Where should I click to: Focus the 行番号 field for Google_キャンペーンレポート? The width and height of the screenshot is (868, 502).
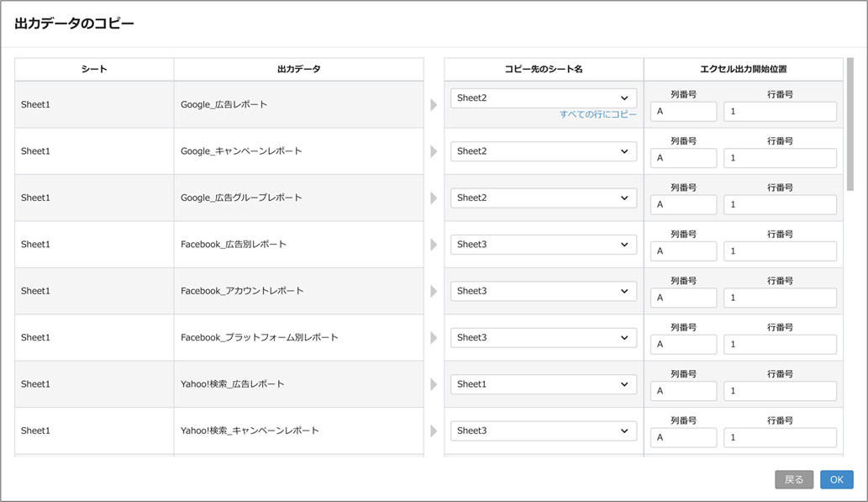(780, 158)
